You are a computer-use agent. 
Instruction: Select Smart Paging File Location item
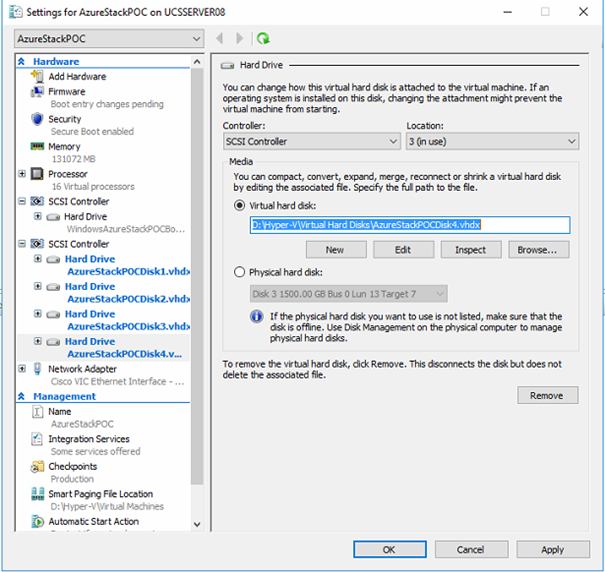click(100, 494)
